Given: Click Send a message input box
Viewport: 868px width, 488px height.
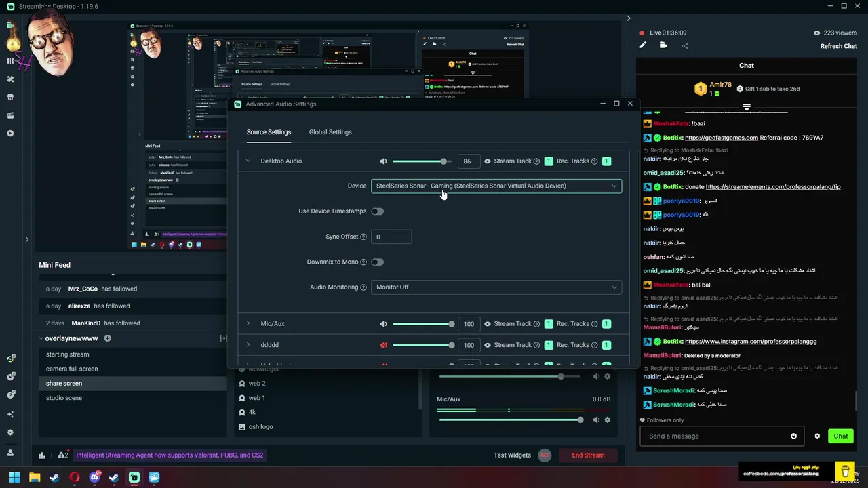Looking at the screenshot, I should click(x=722, y=436).
